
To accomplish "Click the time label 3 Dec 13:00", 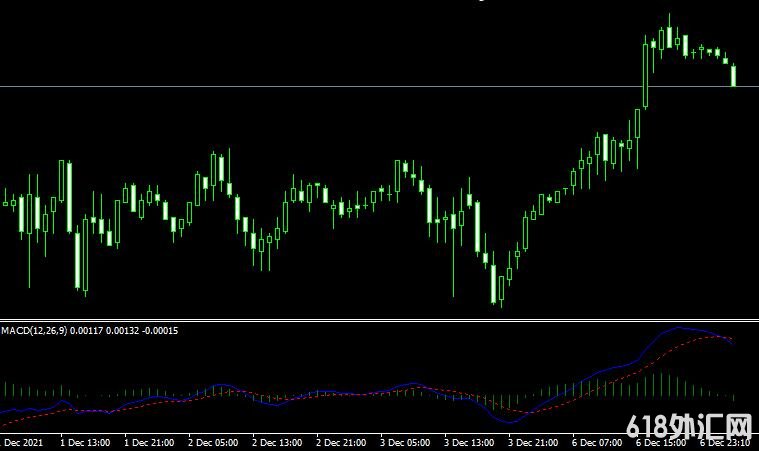I will [469, 443].
